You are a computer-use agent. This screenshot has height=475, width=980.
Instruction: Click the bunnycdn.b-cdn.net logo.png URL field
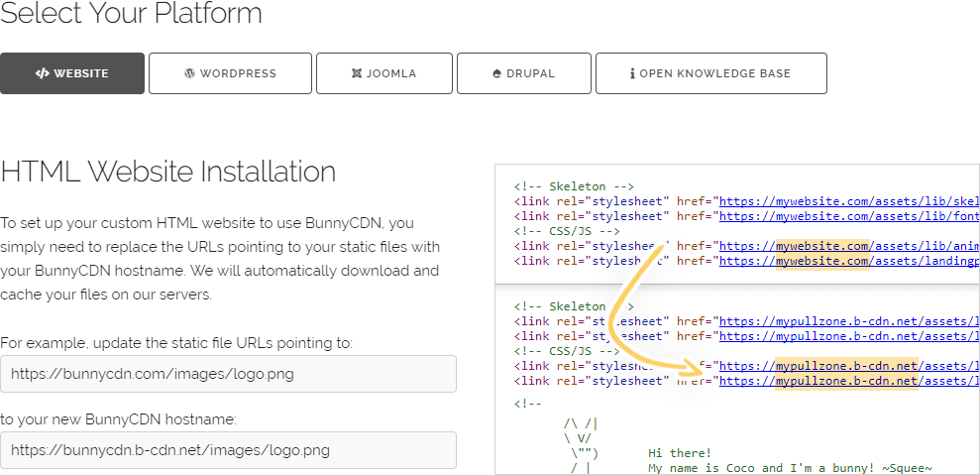228,450
